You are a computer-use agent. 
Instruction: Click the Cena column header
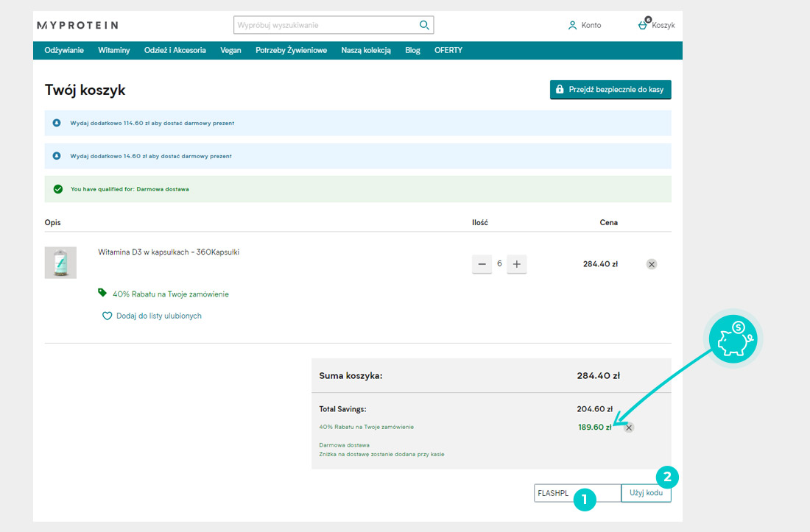[608, 222]
